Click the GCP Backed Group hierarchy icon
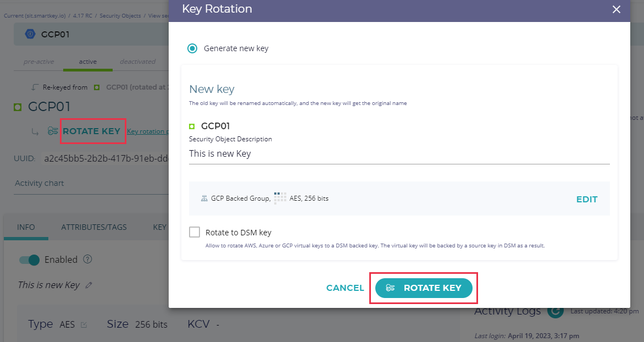 pyautogui.click(x=204, y=198)
